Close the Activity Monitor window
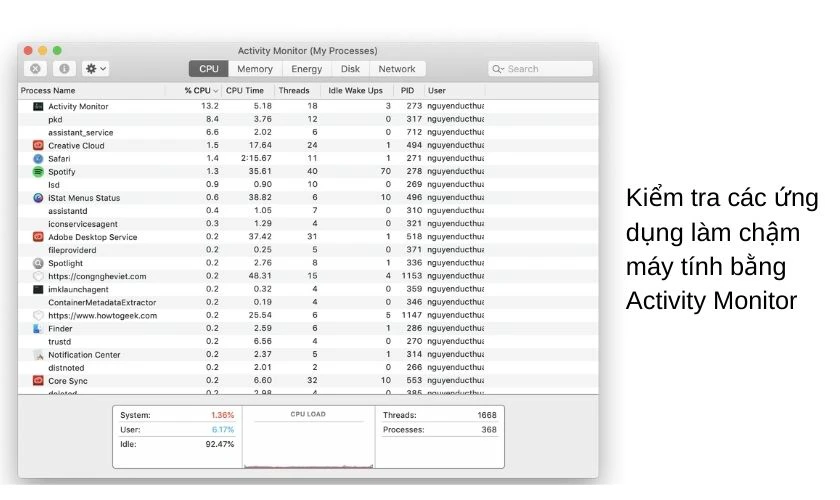The image size is (840, 500). (x=28, y=50)
